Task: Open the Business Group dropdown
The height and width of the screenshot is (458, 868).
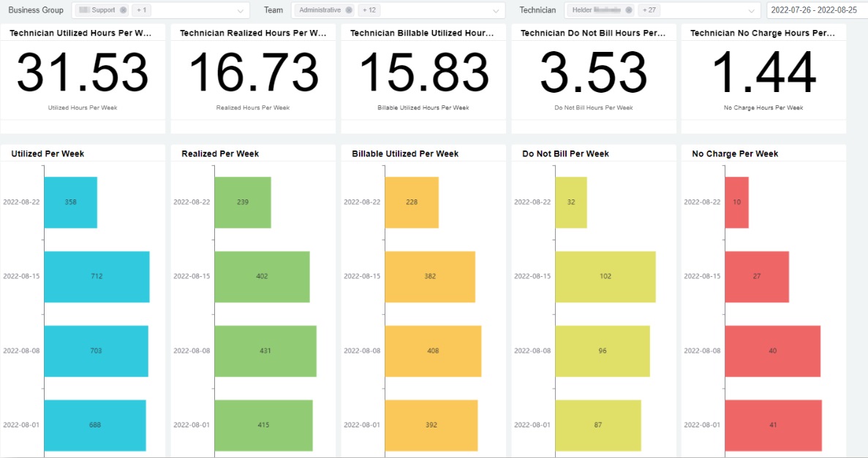Action: [241, 9]
